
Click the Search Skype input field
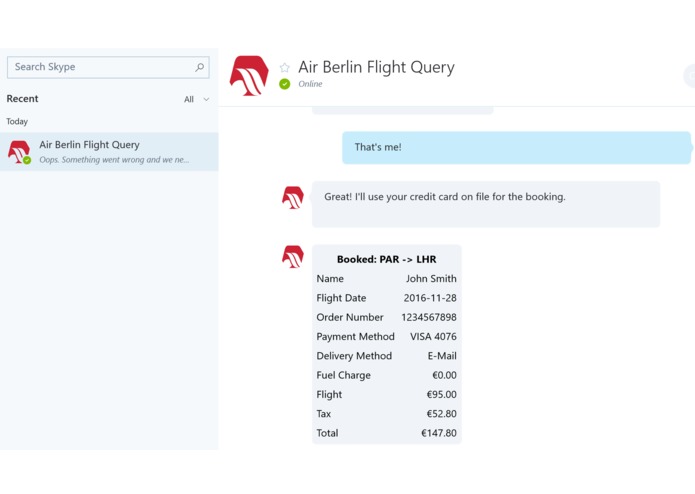click(108, 67)
